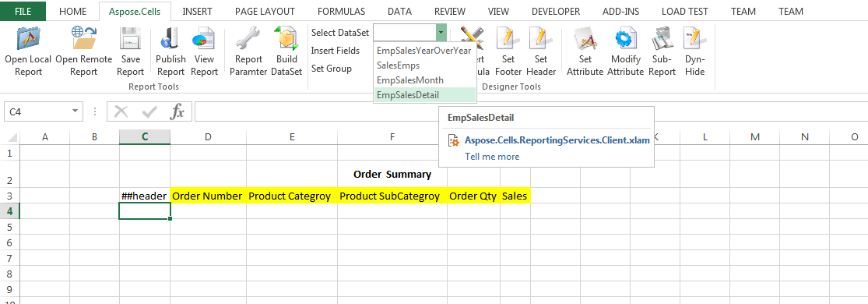Click Set Group in the ribbon
Viewport: 868px width, 304px height.
click(332, 69)
